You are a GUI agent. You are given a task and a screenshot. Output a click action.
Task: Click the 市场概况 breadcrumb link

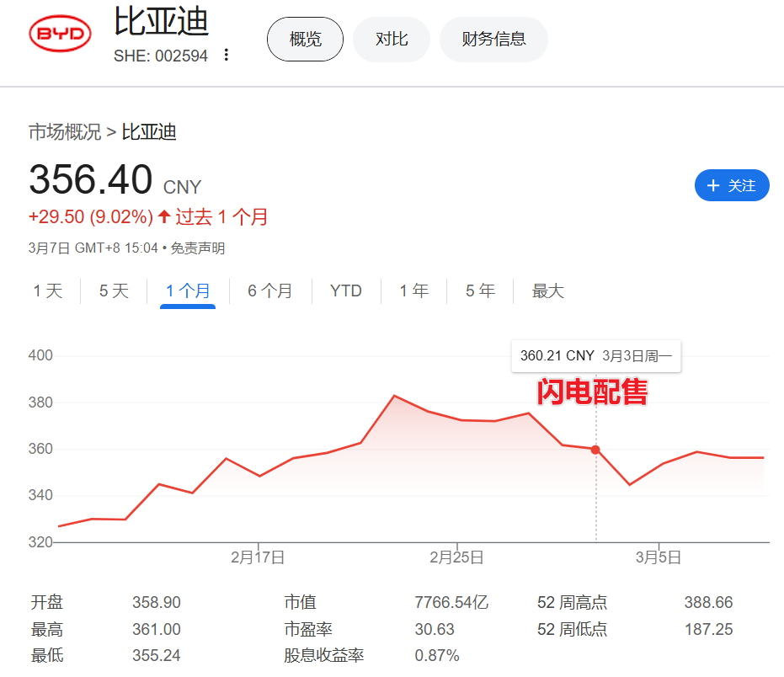pyautogui.click(x=65, y=132)
